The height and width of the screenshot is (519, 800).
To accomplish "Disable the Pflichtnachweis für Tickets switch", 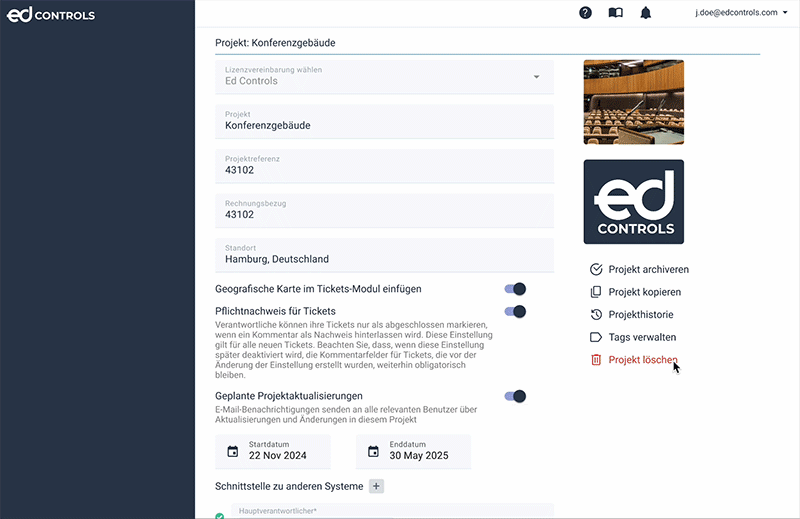I will 515,311.
